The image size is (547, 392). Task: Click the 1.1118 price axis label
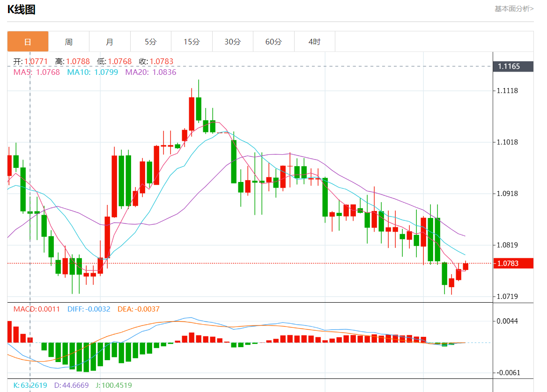tap(507, 91)
